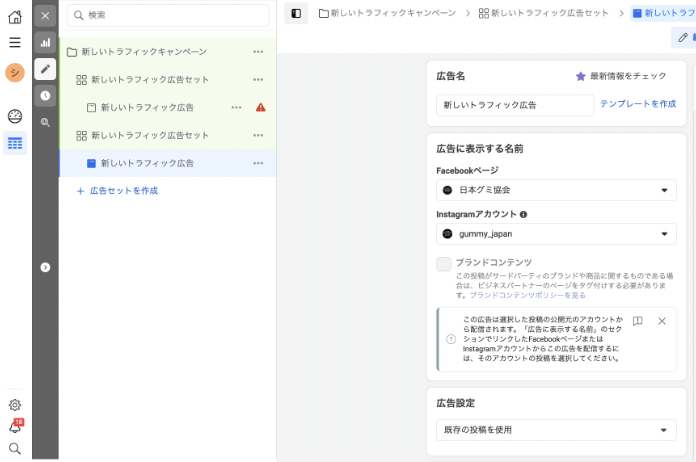Open the clock history panel
The height and width of the screenshot is (462, 696).
pyautogui.click(x=45, y=96)
